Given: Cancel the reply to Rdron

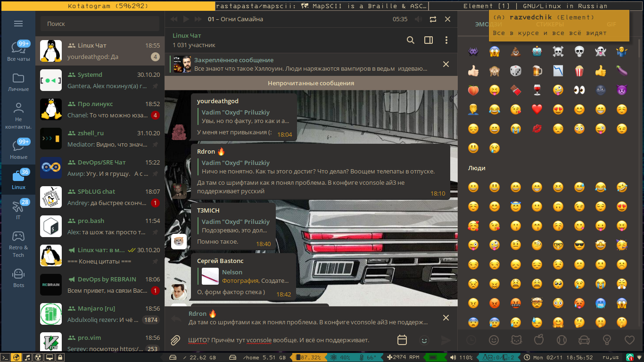Looking at the screenshot, I should (446, 318).
